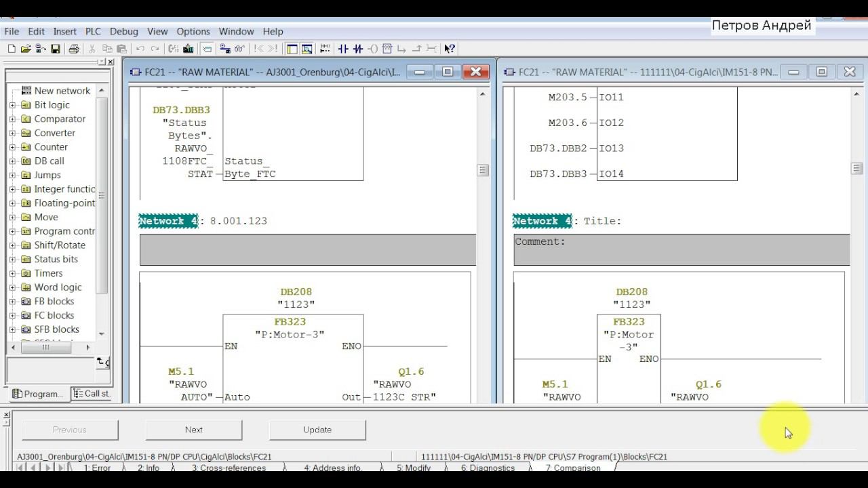Select Network 4 label in right FC21 window
Screen dimensions: 868x488
pos(542,221)
